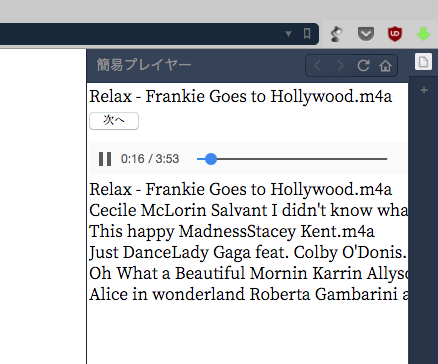Go to the web panel home page
The width and height of the screenshot is (438, 364).
pos(385,66)
